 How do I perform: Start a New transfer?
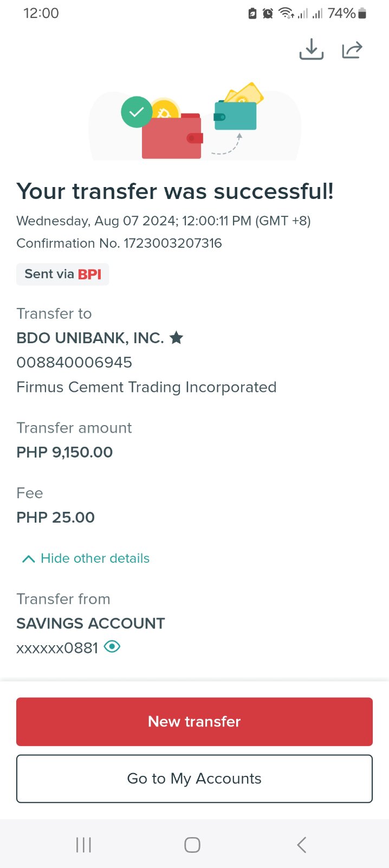tap(194, 722)
